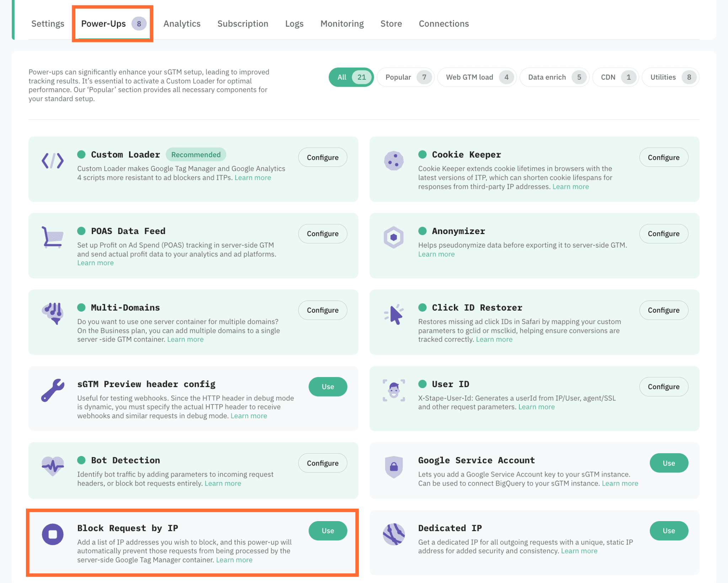Configure the Cookie Keeper power-up
Screen dimensions: 728x583
[663, 157]
